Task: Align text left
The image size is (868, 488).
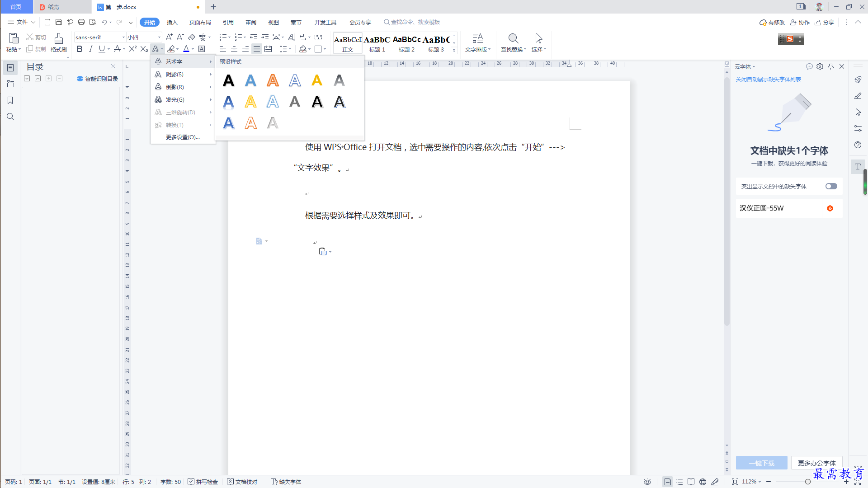Action: (x=222, y=49)
